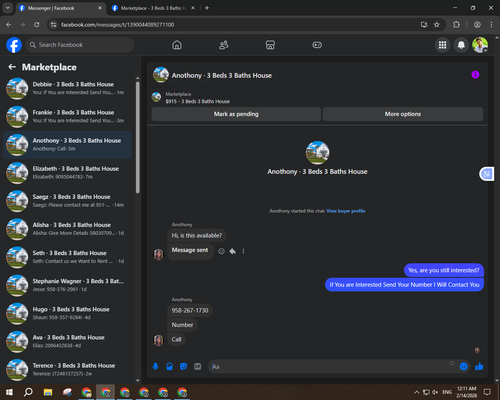Click the $915 listing thumbnail in header
The image size is (500, 400).
(x=156, y=97)
